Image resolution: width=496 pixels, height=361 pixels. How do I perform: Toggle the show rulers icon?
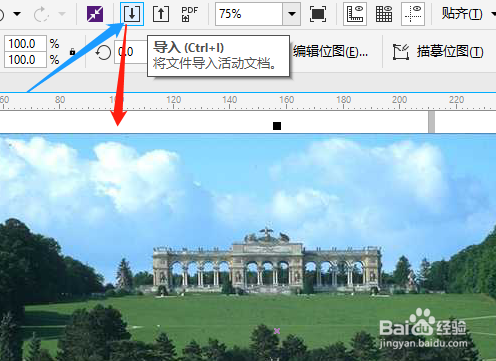click(x=355, y=14)
